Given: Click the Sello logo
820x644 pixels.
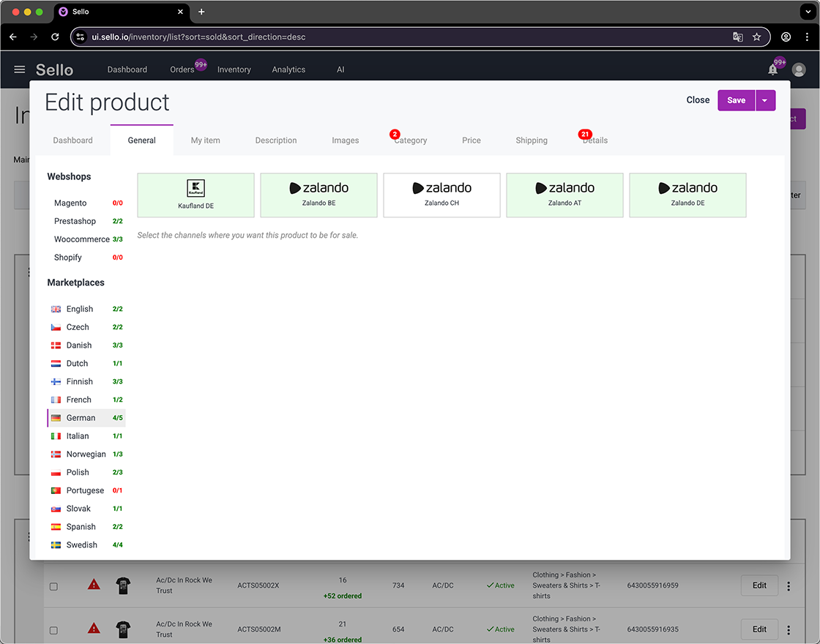Looking at the screenshot, I should (54, 70).
